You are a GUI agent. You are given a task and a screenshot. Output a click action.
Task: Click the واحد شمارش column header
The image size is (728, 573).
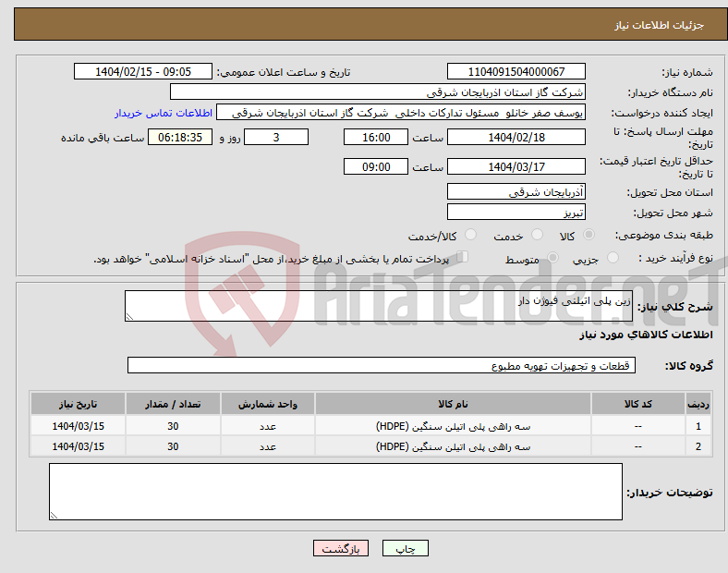(268, 404)
